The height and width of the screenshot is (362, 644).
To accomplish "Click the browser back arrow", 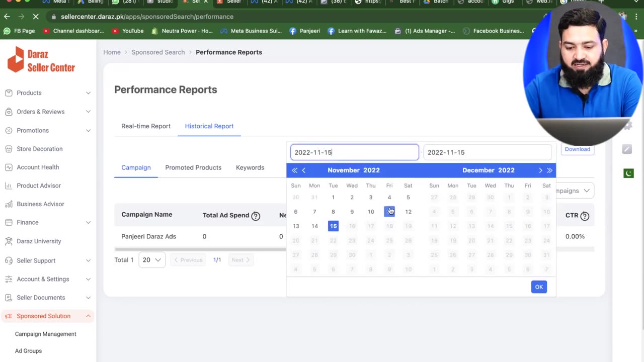I will click(7, 17).
